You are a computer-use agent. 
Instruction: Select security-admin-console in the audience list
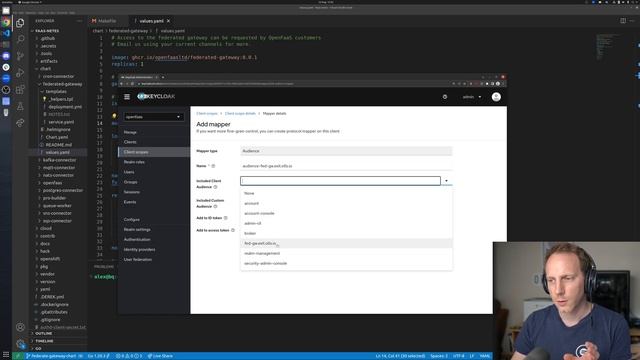pos(346,263)
